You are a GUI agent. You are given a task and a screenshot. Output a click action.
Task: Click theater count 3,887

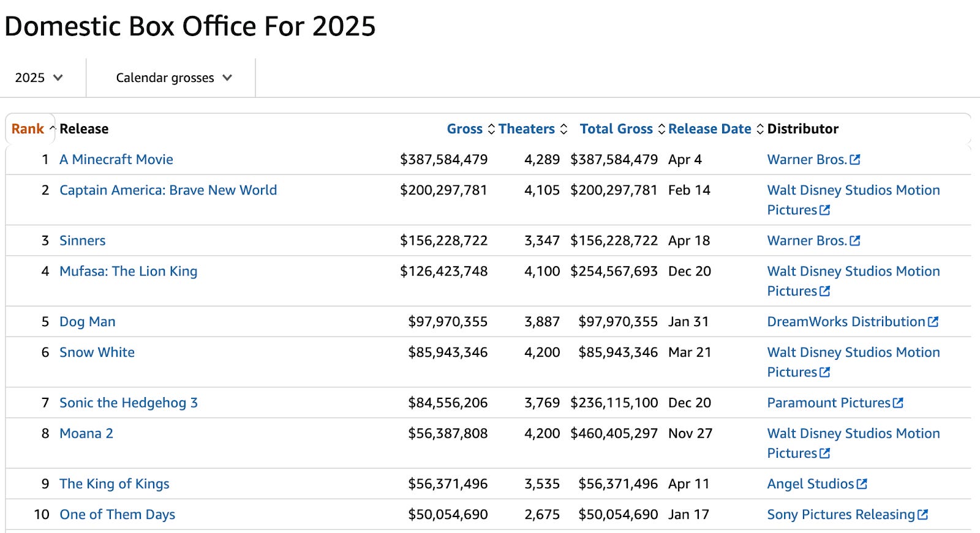(x=542, y=321)
